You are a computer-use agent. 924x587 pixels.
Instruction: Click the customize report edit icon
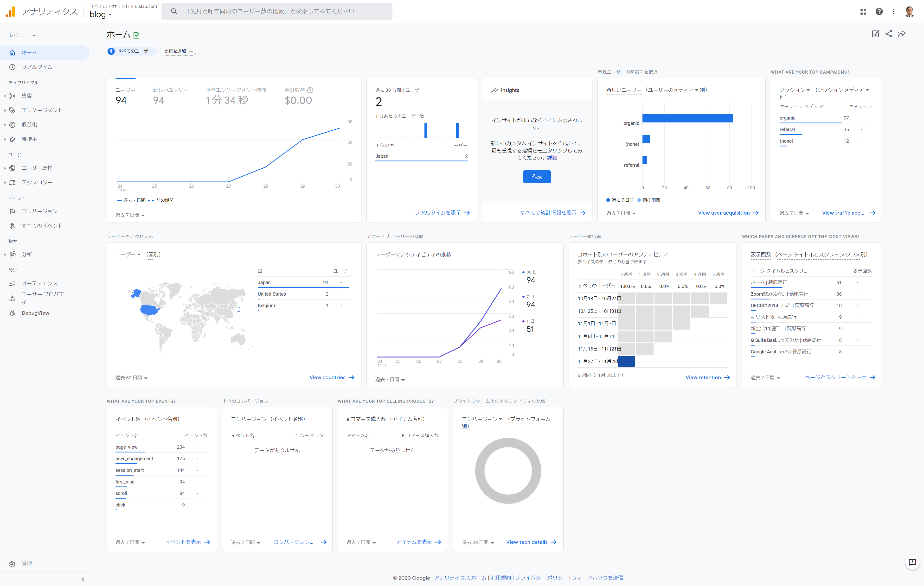(875, 34)
